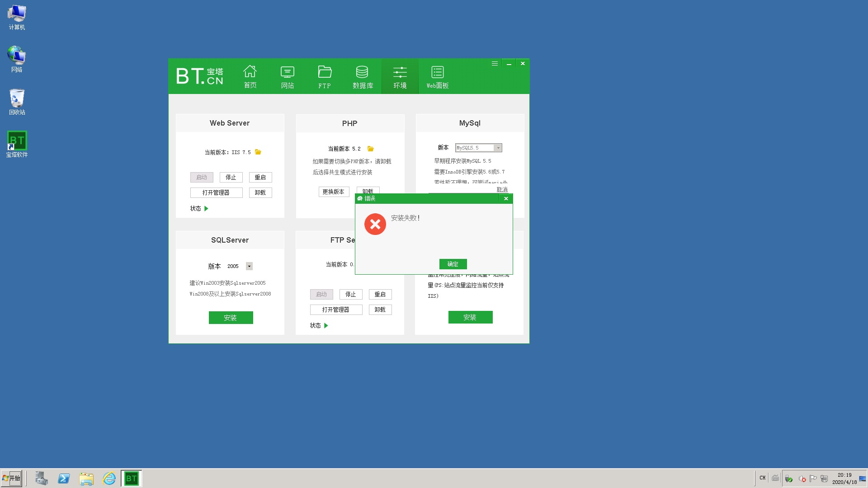Open the 网络 network desktop icon
This screenshot has width=868, height=488.
click(x=17, y=59)
